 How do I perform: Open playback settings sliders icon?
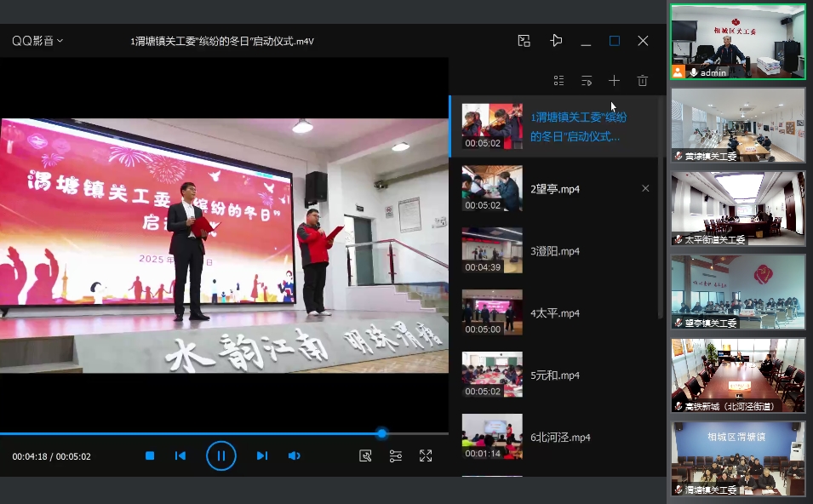coord(396,455)
